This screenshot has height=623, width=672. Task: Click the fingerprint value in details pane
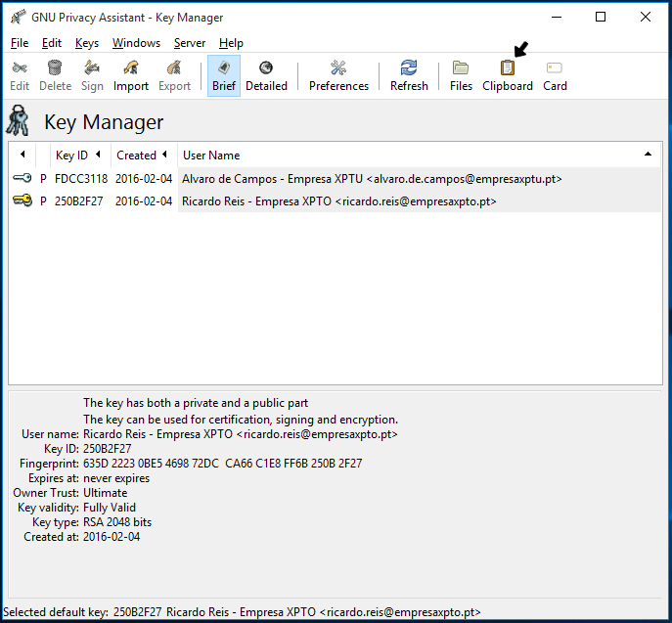coord(222,464)
